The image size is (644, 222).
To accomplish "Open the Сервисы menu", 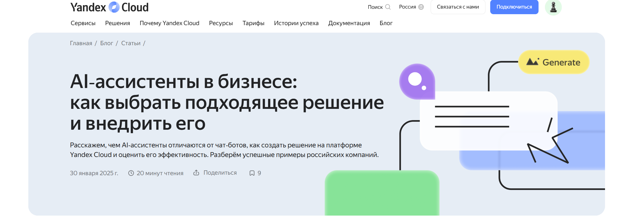I will pos(83,23).
